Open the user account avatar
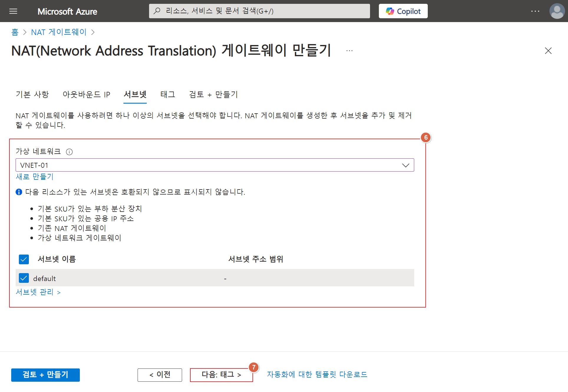The height and width of the screenshot is (392, 568). tap(557, 11)
